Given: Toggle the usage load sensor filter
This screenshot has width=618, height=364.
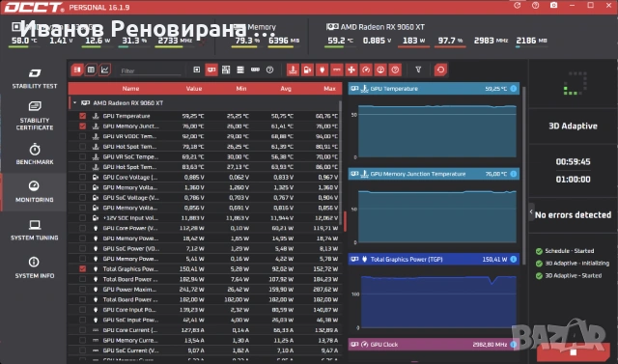Looking at the screenshot, I should tap(380, 70).
